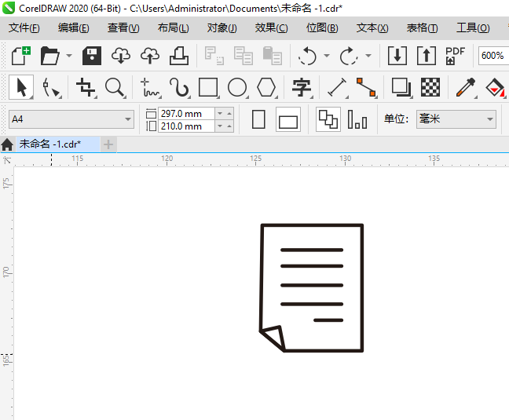Open the undo history dropdown arrow
The height and width of the screenshot is (420, 509).
click(327, 56)
